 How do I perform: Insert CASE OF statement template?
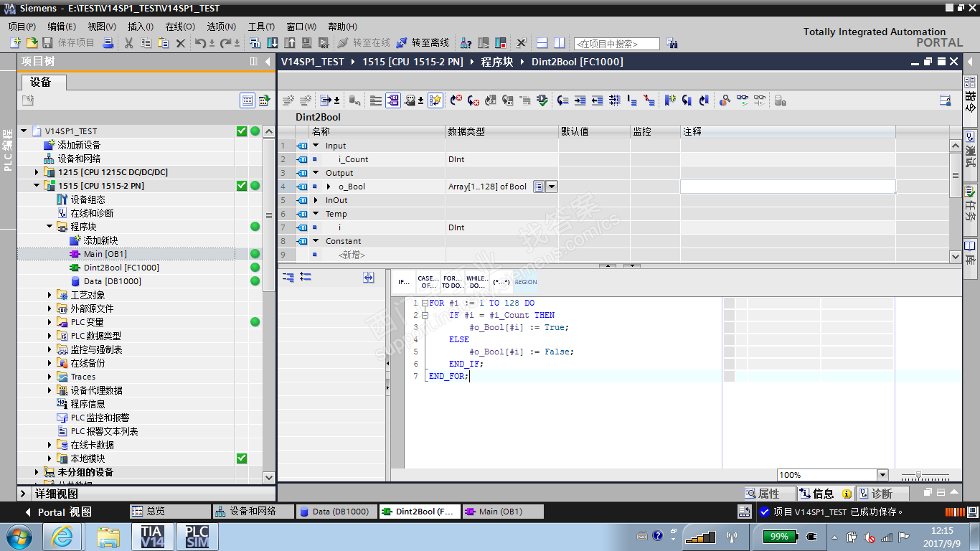[428, 282]
